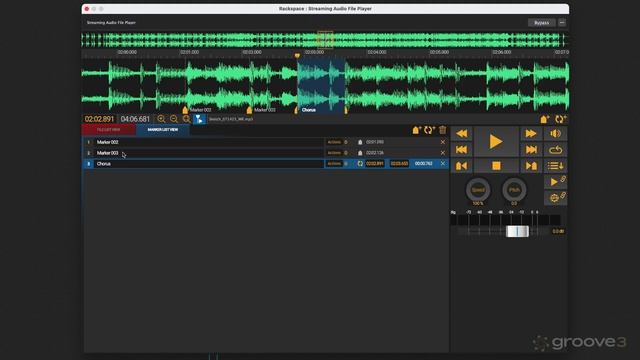The width and height of the screenshot is (640, 360).
Task: Click the Chorus start time 02:02.891
Action: [375, 164]
